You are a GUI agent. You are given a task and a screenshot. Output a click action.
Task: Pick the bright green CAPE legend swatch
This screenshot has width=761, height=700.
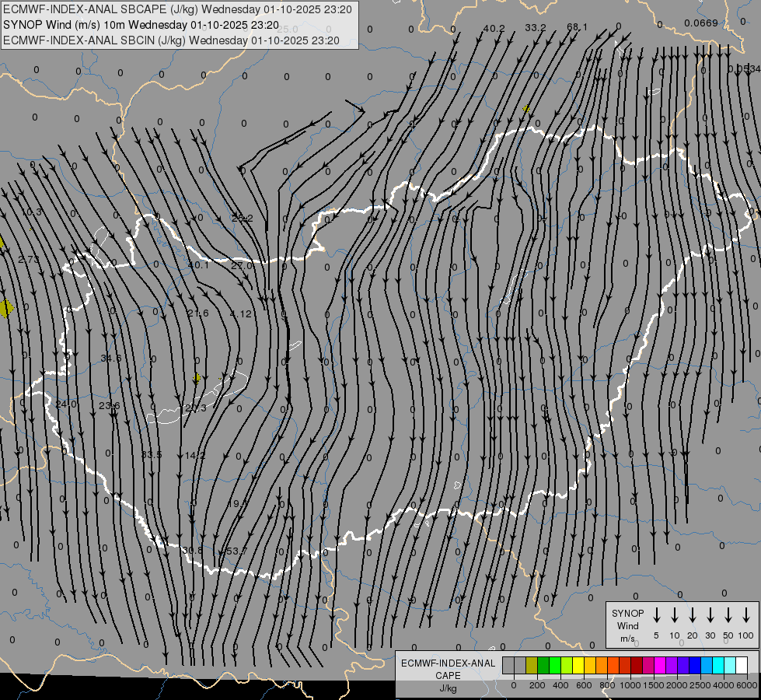(x=555, y=666)
